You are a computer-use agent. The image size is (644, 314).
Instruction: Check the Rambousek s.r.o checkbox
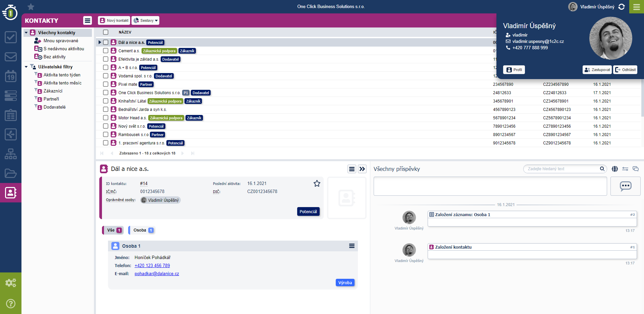pyautogui.click(x=106, y=134)
